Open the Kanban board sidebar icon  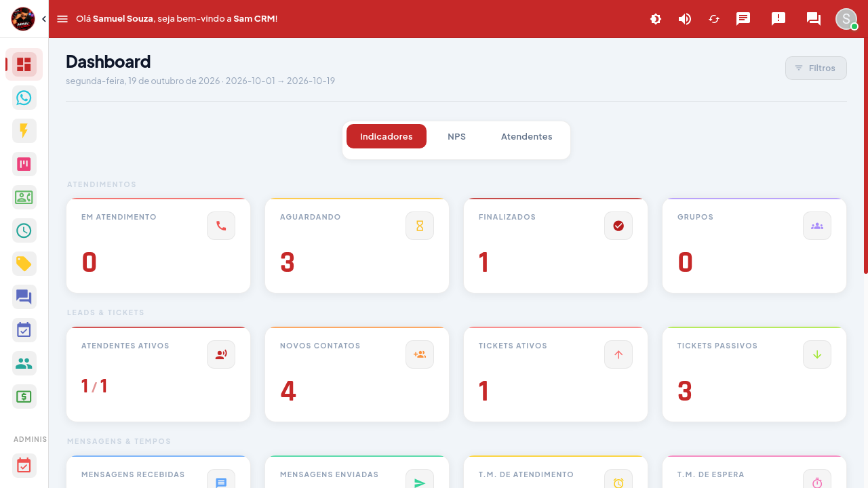point(24,164)
